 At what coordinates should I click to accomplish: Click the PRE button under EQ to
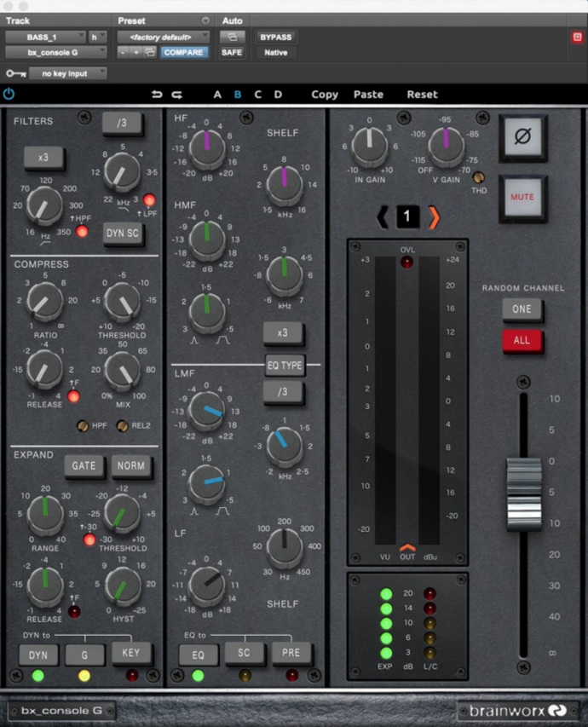click(291, 653)
